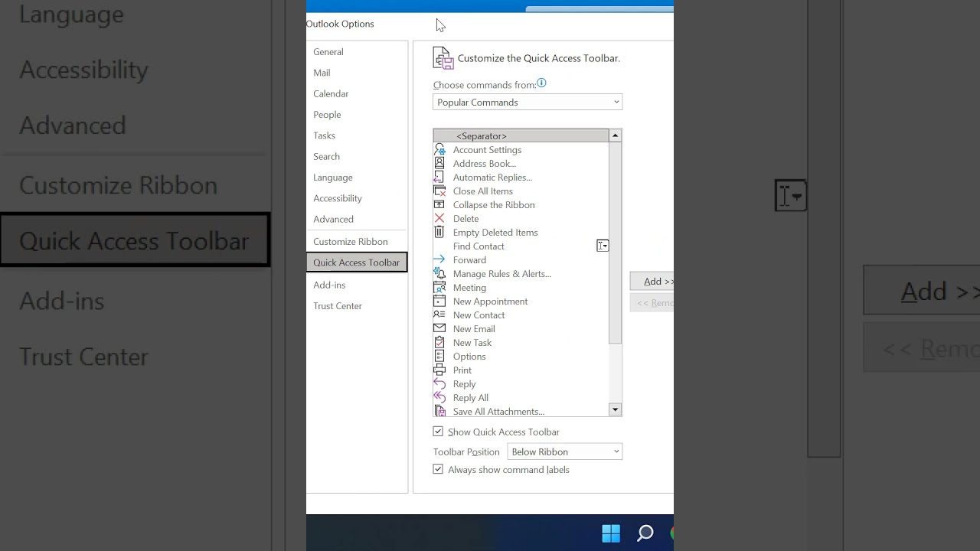The width and height of the screenshot is (980, 551).
Task: Select the Reply All command icon
Action: [439, 398]
